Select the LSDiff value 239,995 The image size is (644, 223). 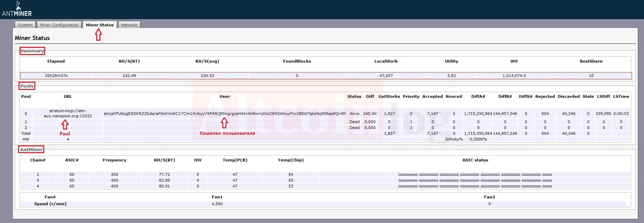(x=604, y=114)
